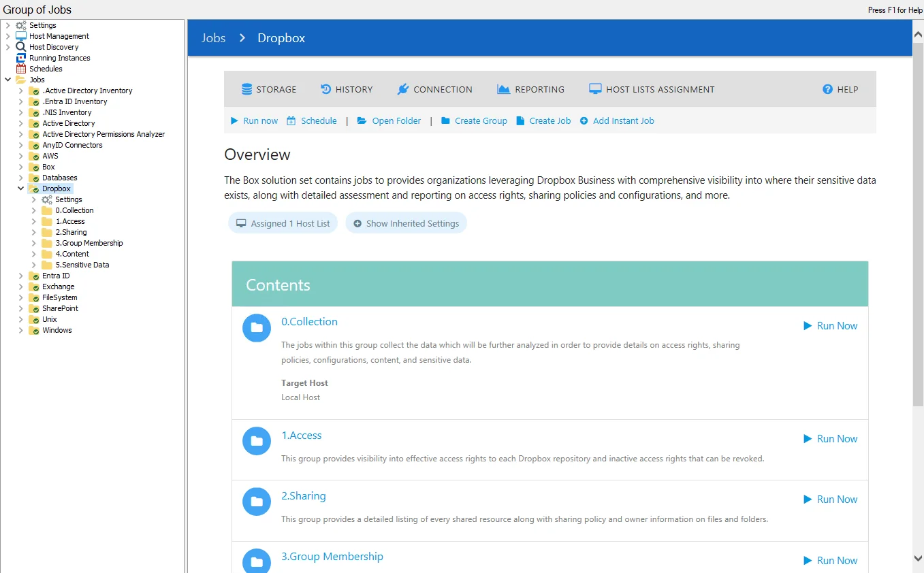Click the Dropbox Settings gear icon in tree

coord(47,199)
